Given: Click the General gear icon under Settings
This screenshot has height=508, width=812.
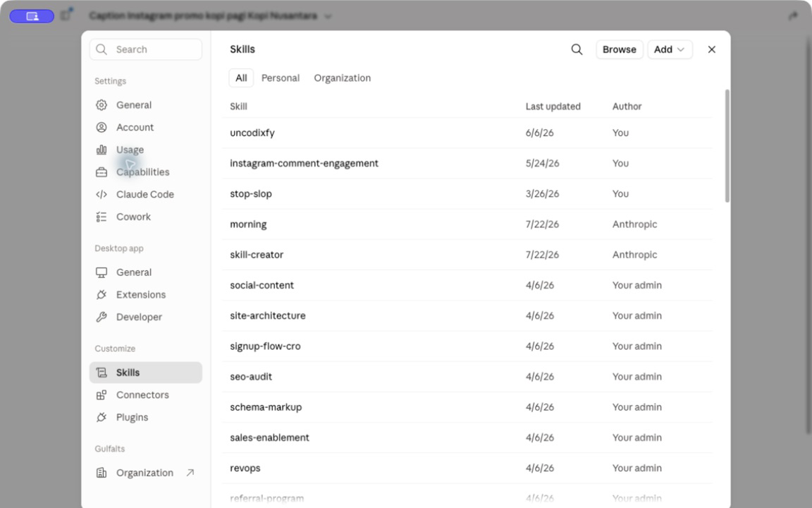Looking at the screenshot, I should tap(101, 104).
